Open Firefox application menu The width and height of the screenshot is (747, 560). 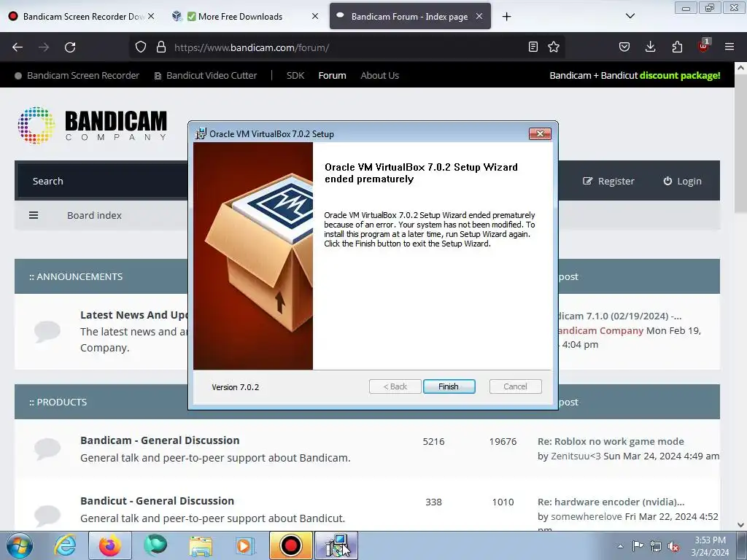(x=729, y=47)
